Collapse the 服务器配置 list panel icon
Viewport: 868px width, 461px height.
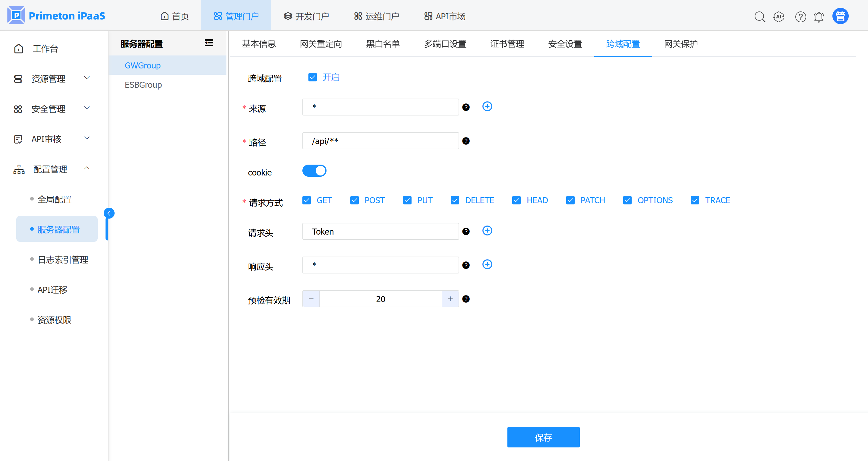pyautogui.click(x=209, y=43)
